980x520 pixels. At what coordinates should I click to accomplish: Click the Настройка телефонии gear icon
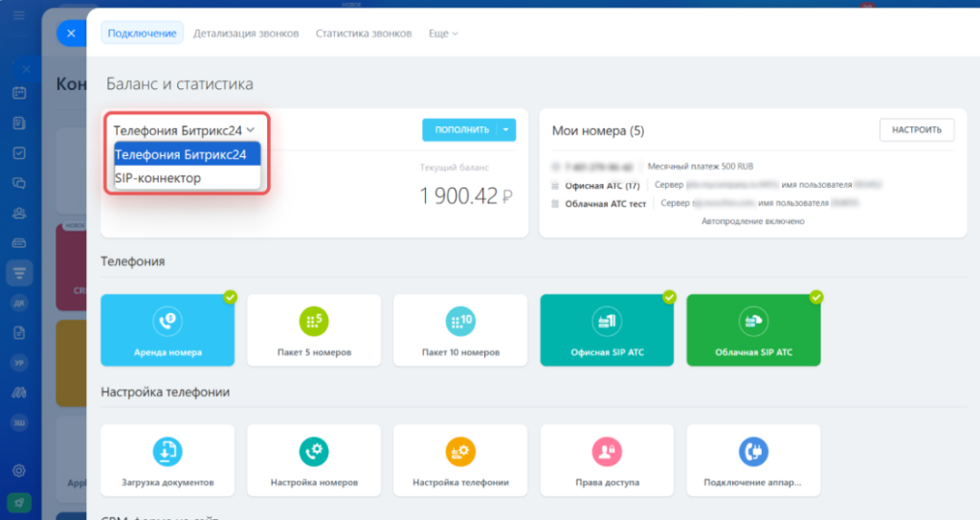pyautogui.click(x=460, y=451)
